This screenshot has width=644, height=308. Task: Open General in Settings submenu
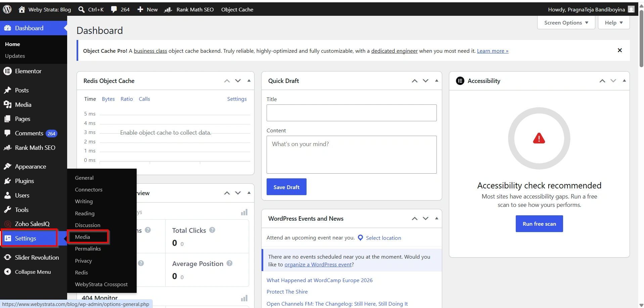84,178
